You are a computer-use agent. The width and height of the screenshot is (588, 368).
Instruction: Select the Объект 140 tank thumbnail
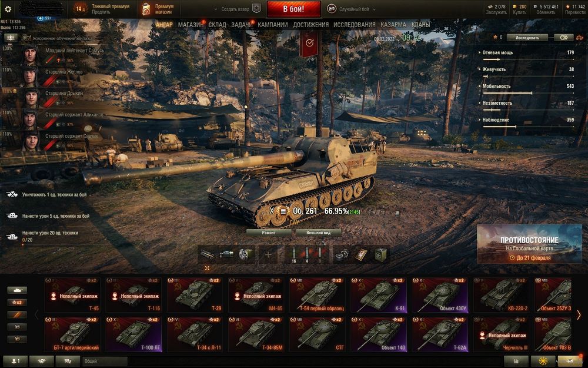[x=379, y=334]
